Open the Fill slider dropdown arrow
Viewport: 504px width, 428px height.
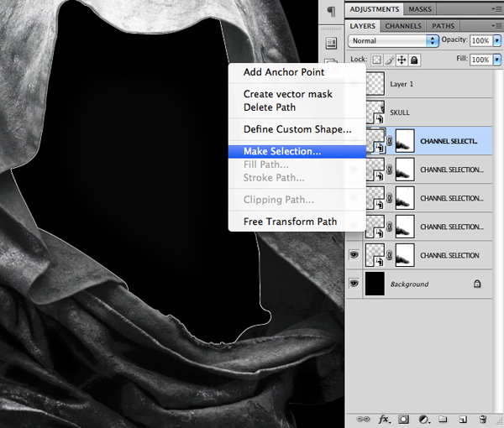pos(498,60)
